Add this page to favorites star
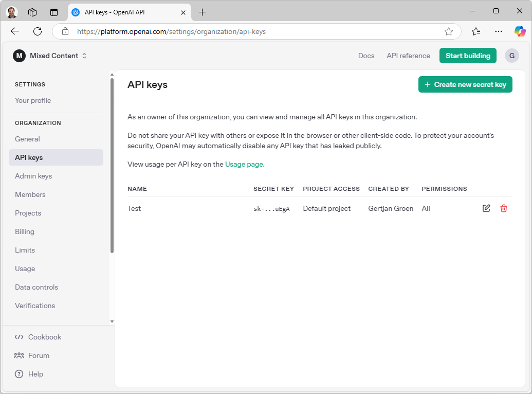 pos(449,31)
